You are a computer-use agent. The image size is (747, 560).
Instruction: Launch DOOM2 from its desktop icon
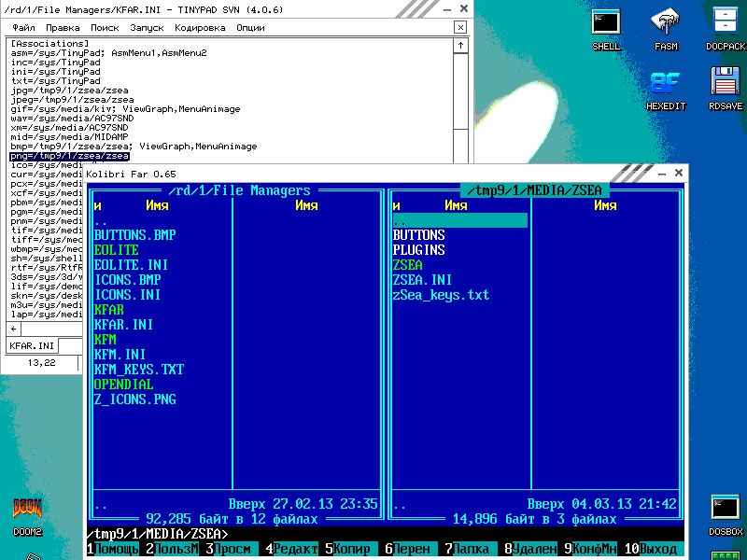(25, 509)
